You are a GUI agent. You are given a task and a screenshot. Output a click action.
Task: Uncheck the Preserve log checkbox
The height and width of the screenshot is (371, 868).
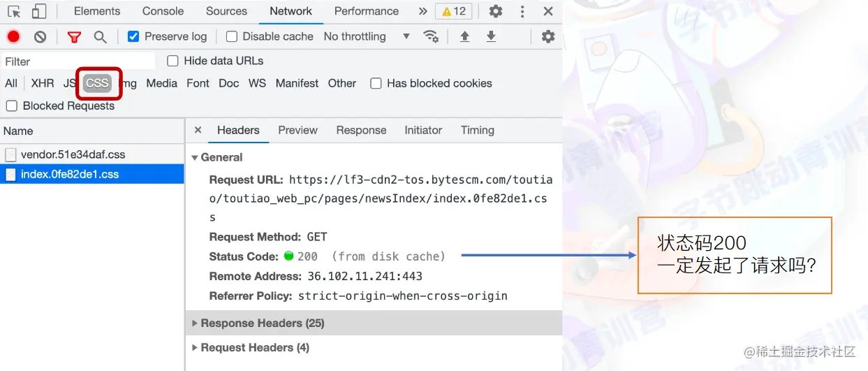click(133, 36)
